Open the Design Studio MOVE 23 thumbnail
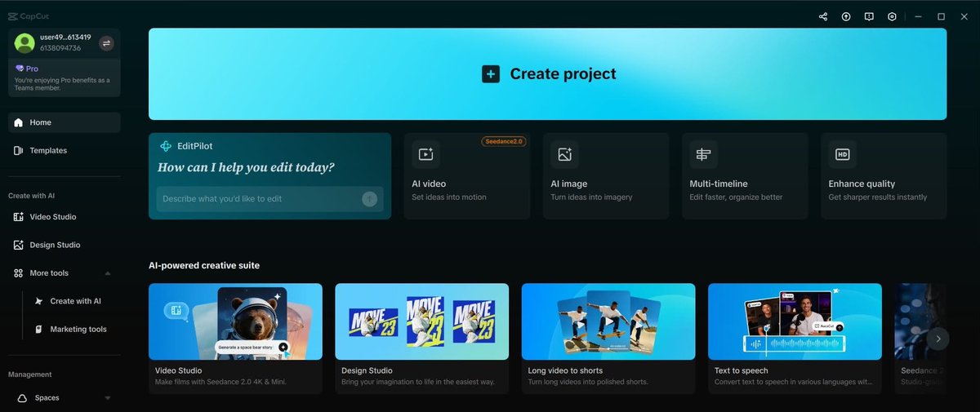This screenshot has width=980, height=412. pos(421,321)
